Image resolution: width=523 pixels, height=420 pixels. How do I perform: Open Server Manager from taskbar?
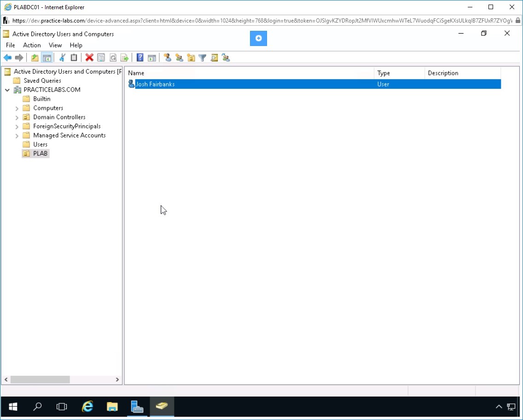pyautogui.click(x=137, y=407)
